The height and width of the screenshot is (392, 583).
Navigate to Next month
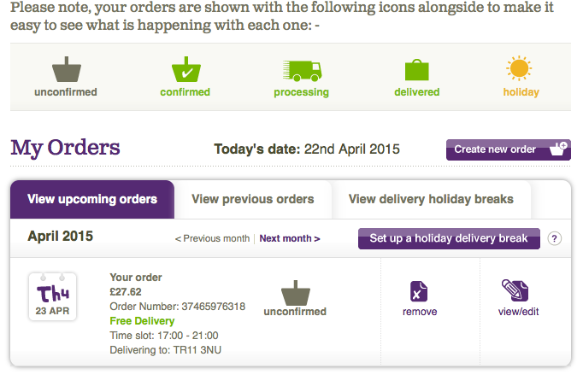point(290,239)
